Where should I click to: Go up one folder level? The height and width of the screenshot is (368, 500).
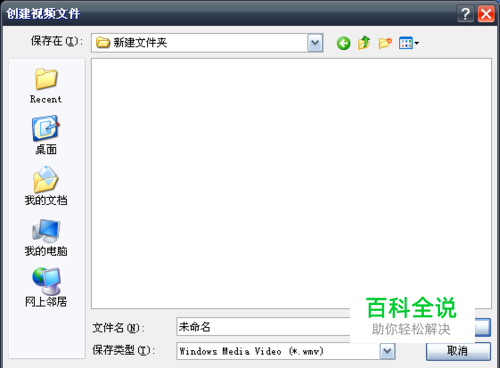pyautogui.click(x=364, y=43)
